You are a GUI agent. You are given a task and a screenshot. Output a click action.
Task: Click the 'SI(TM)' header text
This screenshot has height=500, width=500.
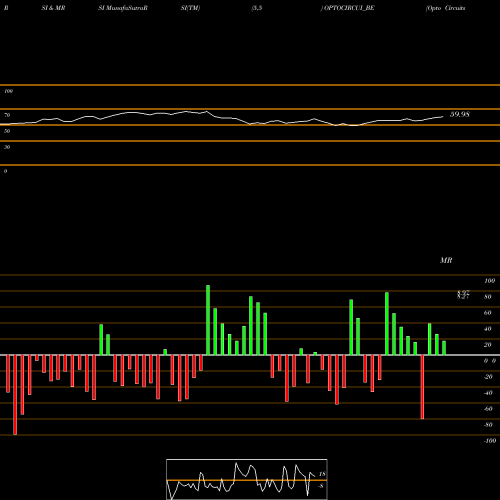190,8
